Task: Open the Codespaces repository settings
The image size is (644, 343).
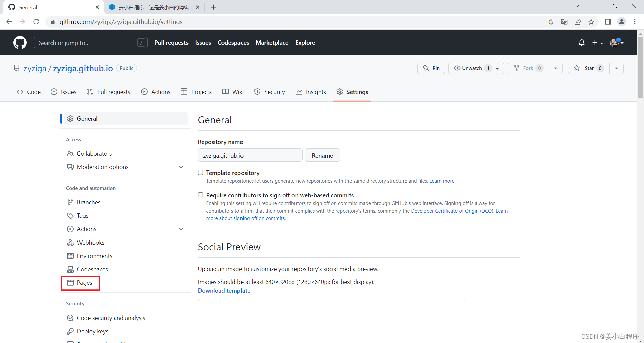Action: point(92,269)
